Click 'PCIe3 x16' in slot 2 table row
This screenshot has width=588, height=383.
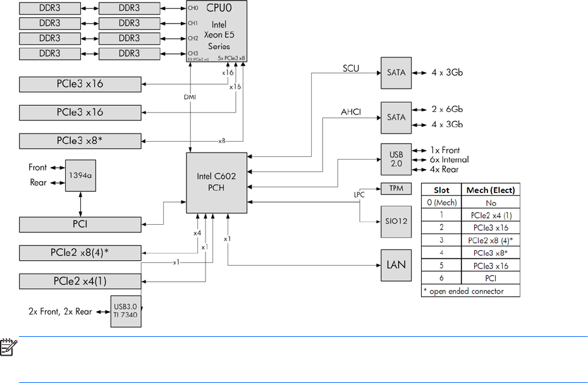pos(491,228)
